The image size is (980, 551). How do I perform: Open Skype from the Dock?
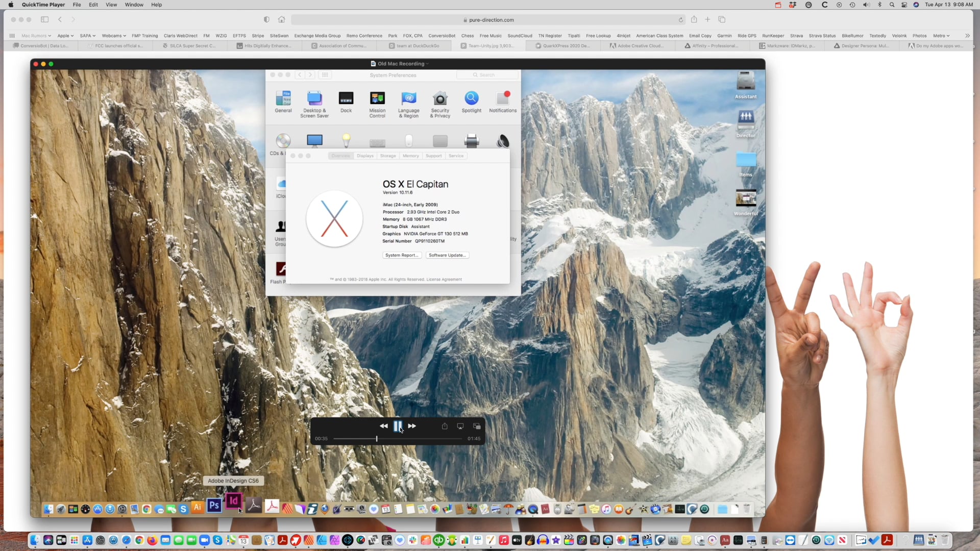[x=218, y=540]
